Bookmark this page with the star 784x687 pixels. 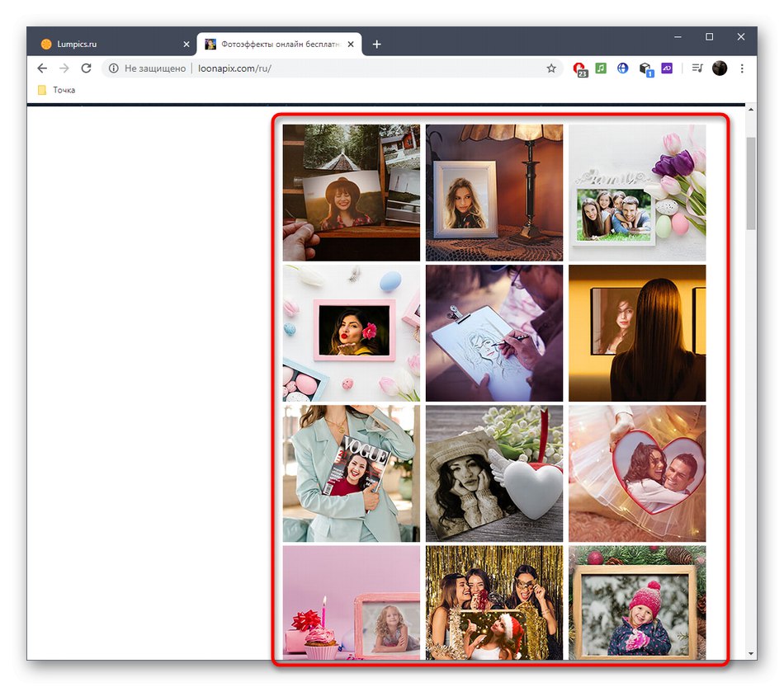point(551,68)
